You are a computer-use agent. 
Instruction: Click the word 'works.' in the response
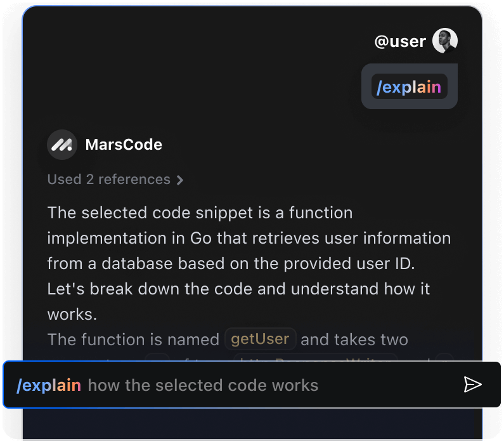point(72,314)
